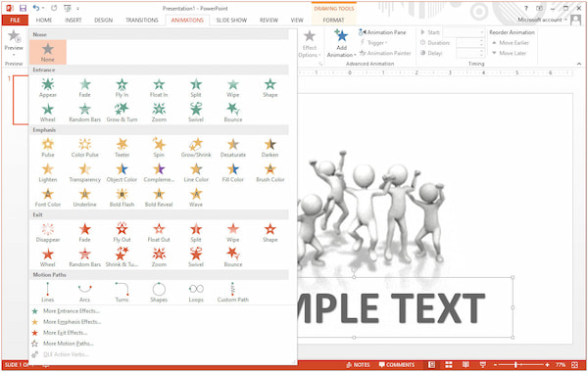Switch to Slide Sorter view
Screen dimensions: 588x372
coord(449,364)
